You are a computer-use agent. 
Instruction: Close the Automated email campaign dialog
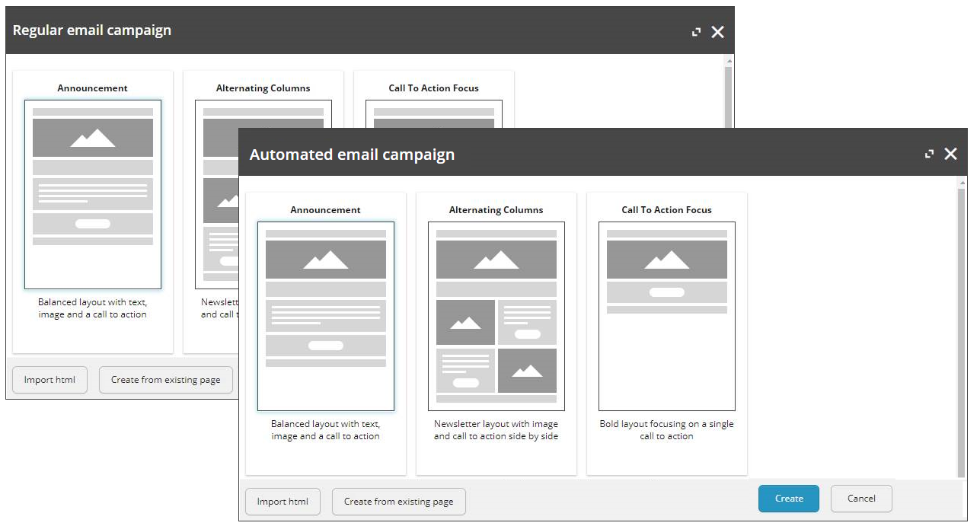[950, 154]
